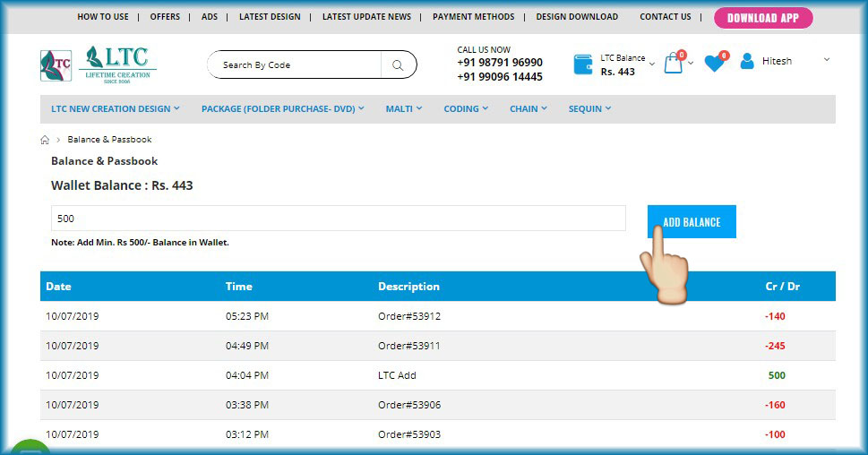
Task: Open the Latest Design link
Action: (x=270, y=17)
